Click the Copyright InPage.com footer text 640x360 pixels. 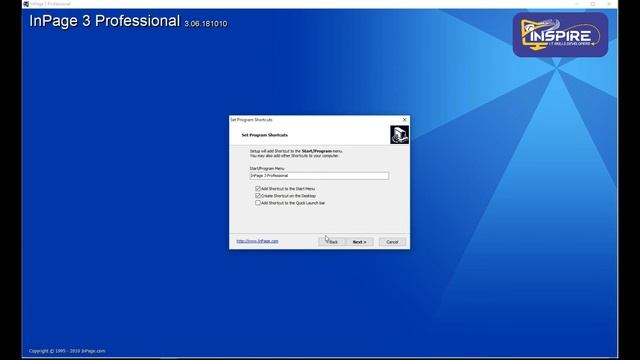[x=67, y=351]
